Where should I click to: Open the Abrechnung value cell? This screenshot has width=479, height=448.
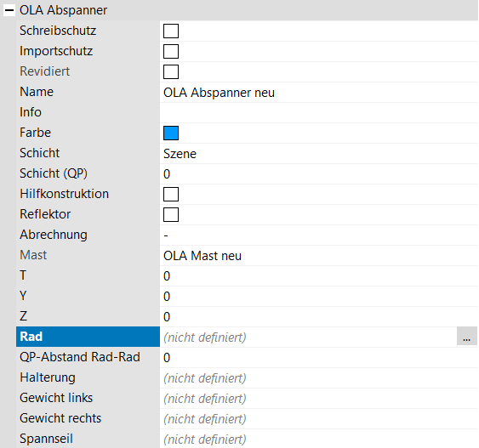point(319,235)
